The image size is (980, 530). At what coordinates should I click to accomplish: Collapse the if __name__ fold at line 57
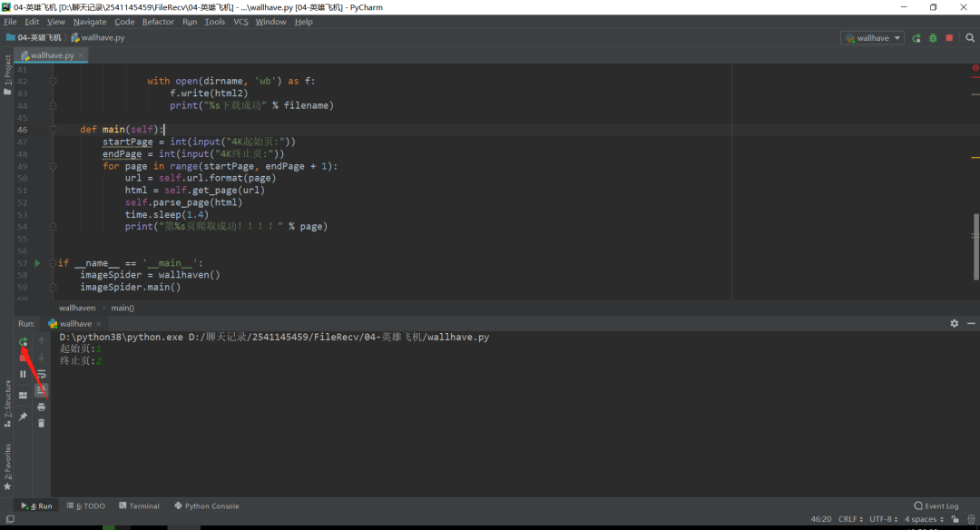coord(54,263)
